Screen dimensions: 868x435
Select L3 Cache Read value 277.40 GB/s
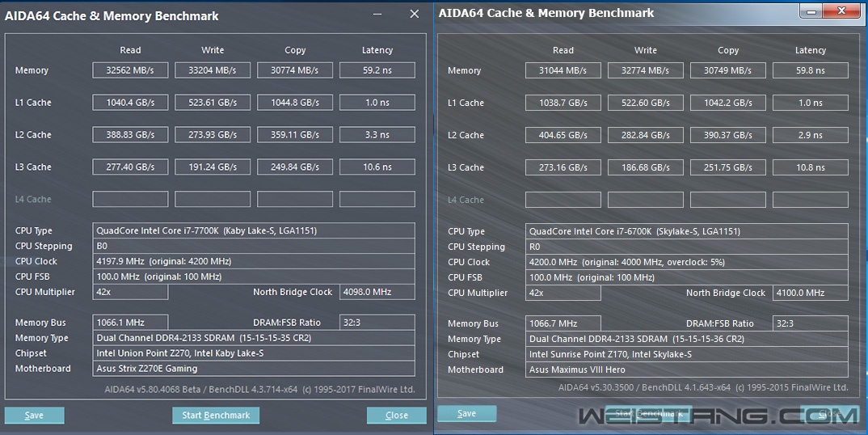(130, 167)
